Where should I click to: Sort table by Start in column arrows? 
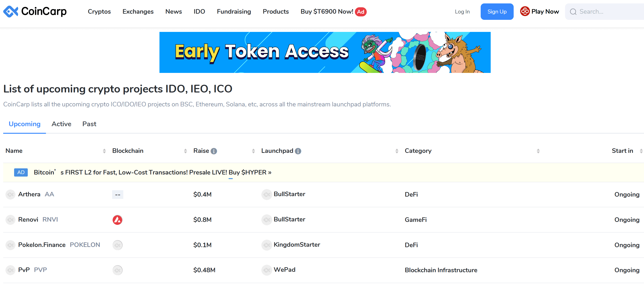click(x=641, y=151)
